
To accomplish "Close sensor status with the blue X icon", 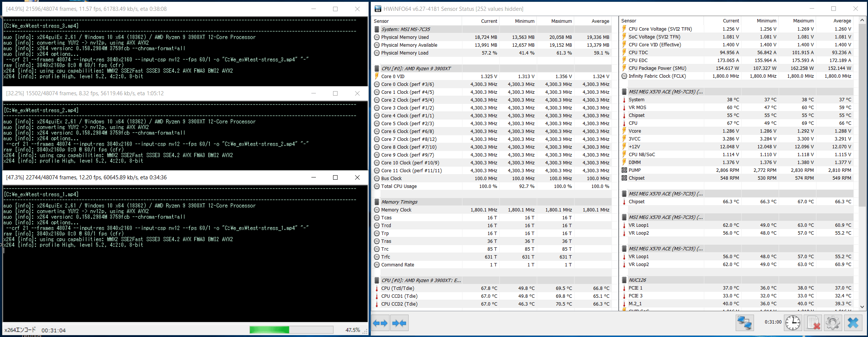I will 853,323.
